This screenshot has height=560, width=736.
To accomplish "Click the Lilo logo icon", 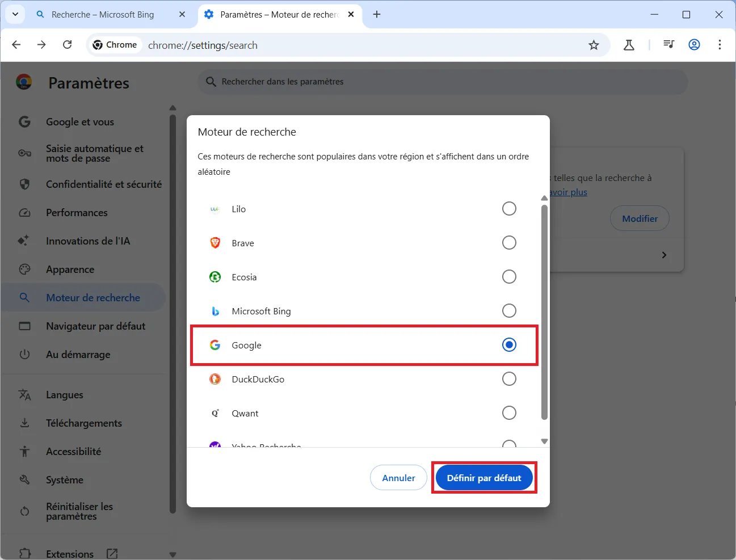I will point(215,209).
